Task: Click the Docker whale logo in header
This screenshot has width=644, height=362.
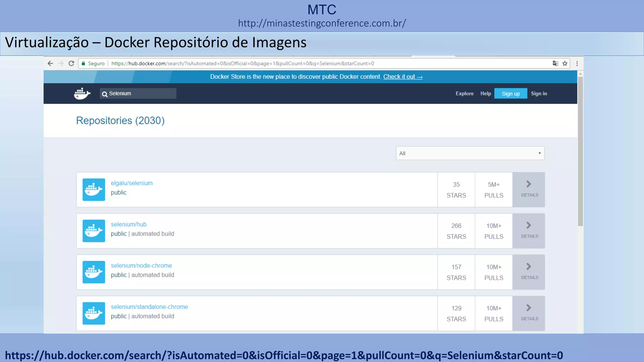Action: [x=82, y=93]
